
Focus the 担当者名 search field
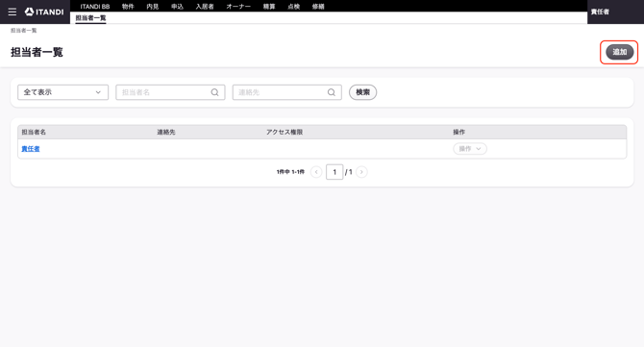click(170, 92)
